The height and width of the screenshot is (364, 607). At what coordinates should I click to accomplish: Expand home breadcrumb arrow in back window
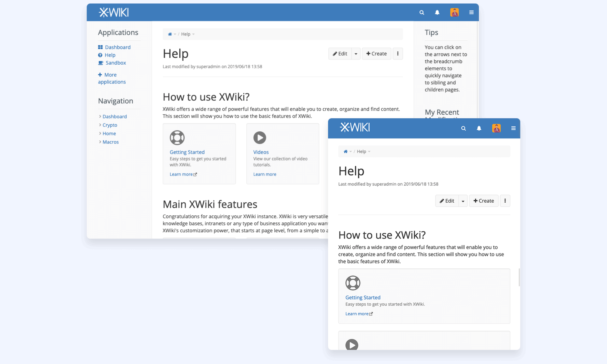tap(175, 34)
